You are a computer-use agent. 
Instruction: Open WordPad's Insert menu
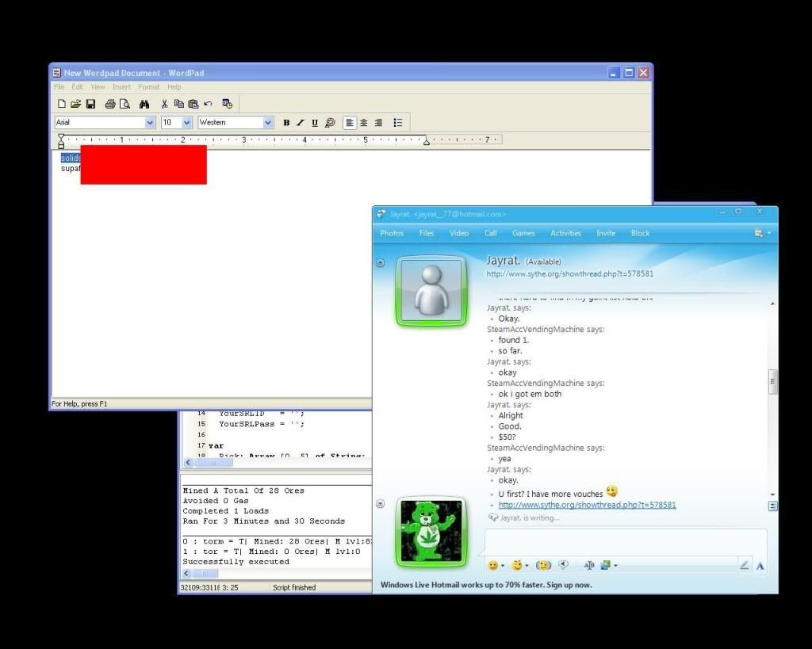pyautogui.click(x=121, y=87)
